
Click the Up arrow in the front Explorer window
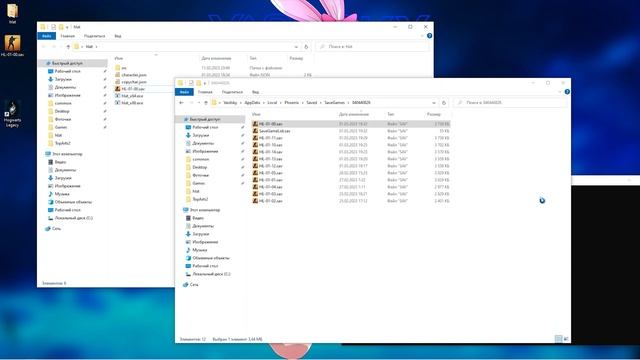coord(206,103)
